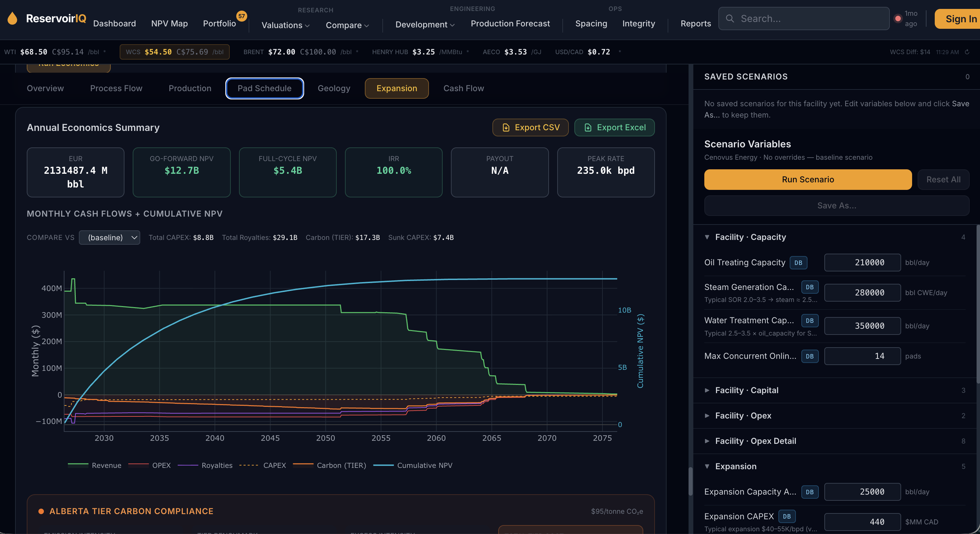980x534 pixels.
Task: Click the orange dot beside Alberta TIER heading
Action: click(41, 511)
